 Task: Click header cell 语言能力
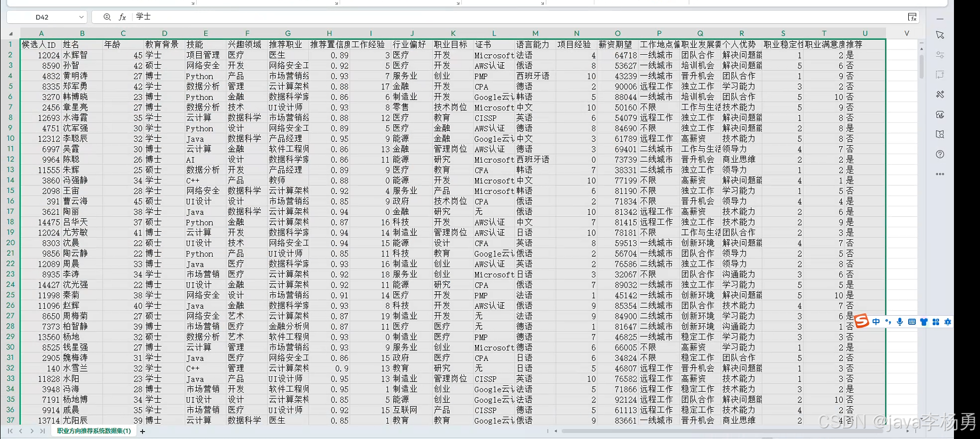coord(535,44)
